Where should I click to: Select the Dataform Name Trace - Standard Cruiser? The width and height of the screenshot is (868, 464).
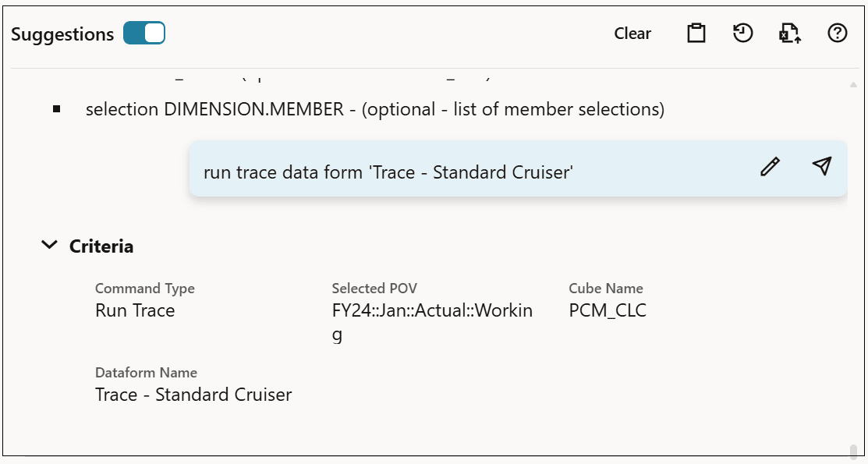pos(192,395)
